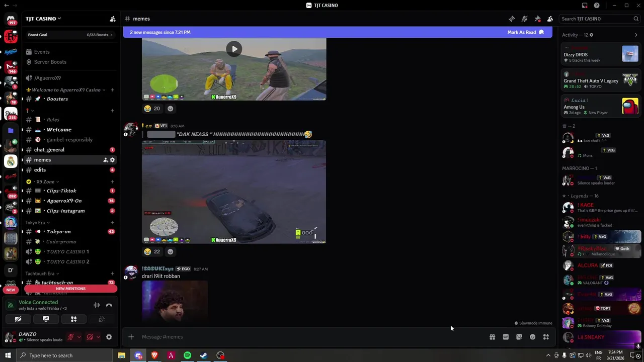This screenshot has height=362, width=644.
Task: Turn on camera in voice panel
Action: [18, 319]
